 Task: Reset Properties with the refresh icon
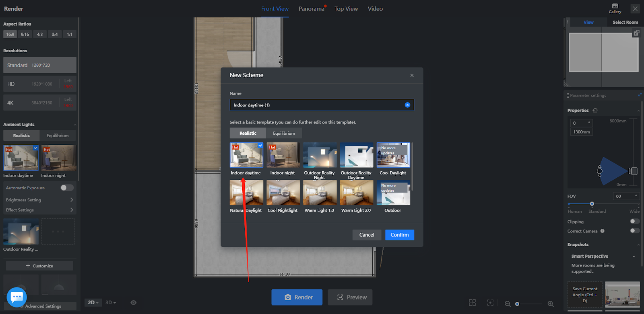pos(595,111)
